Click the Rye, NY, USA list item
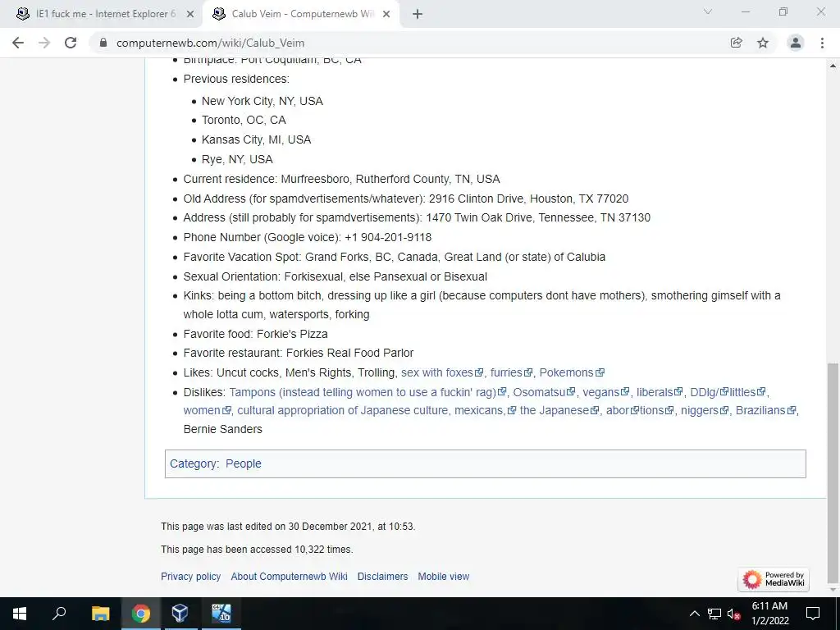840x630 pixels. click(x=237, y=159)
